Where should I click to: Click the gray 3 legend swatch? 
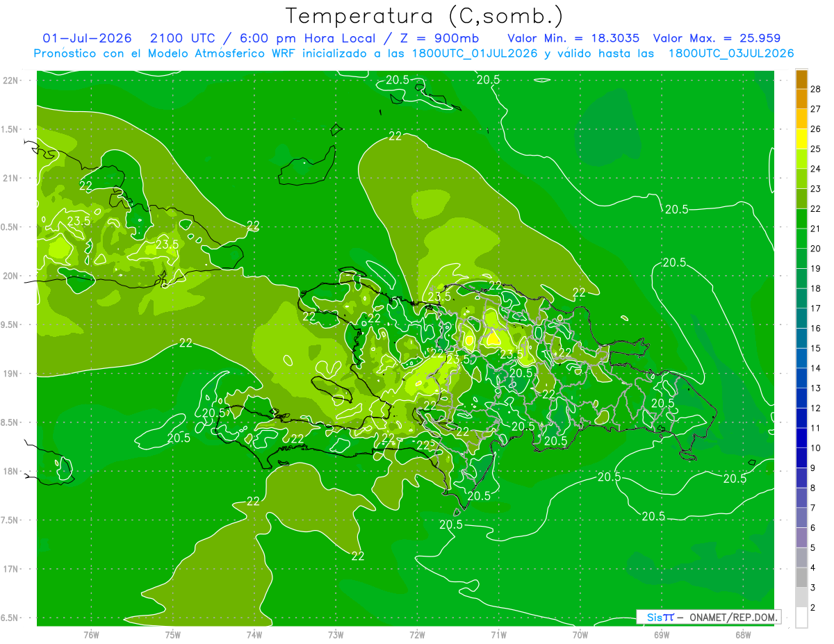801,578
